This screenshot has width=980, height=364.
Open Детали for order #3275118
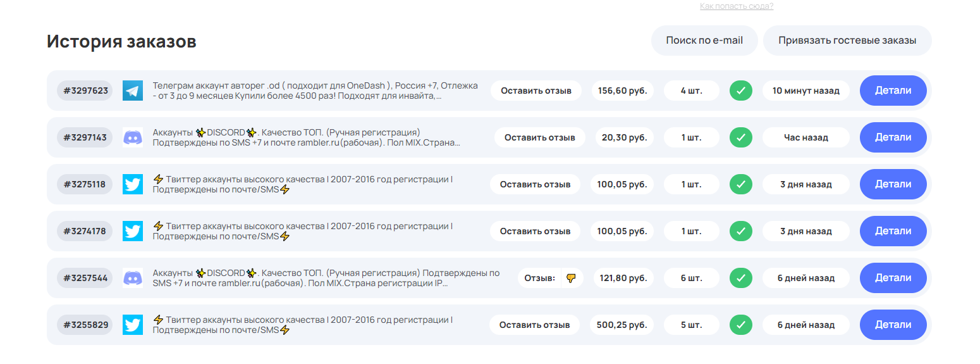[x=893, y=184]
